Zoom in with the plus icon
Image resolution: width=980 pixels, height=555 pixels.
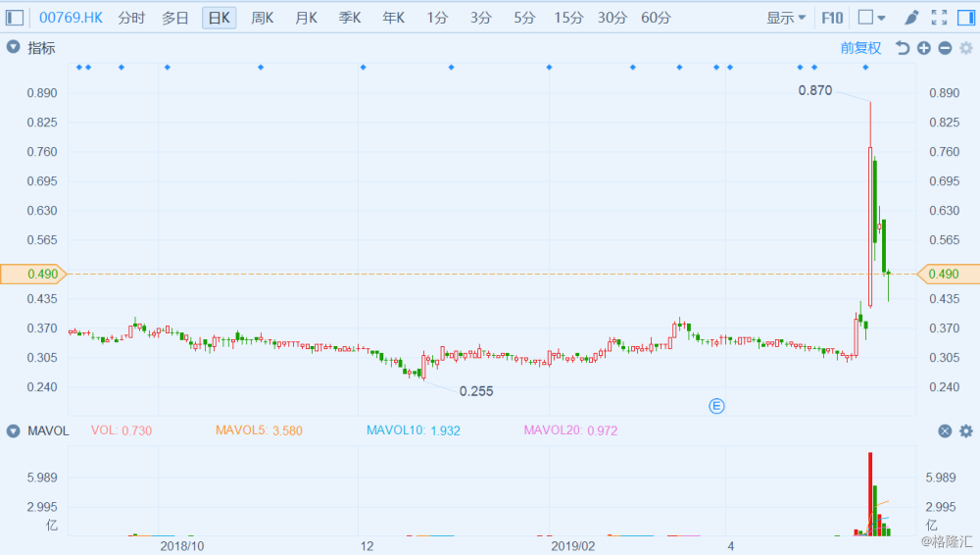924,47
